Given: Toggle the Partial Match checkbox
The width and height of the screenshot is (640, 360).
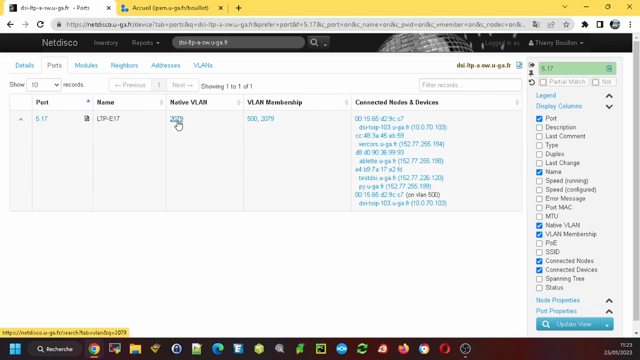Looking at the screenshot, I should pos(543,82).
